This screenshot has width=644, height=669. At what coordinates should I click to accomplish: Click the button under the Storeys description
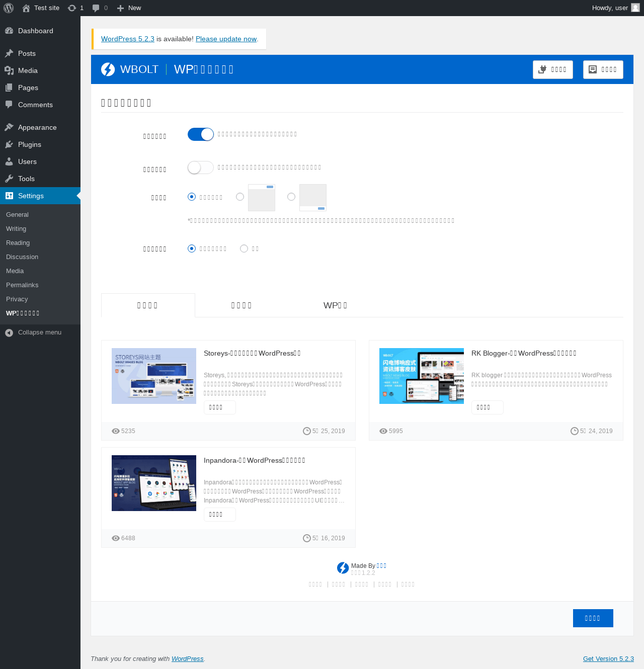point(220,407)
